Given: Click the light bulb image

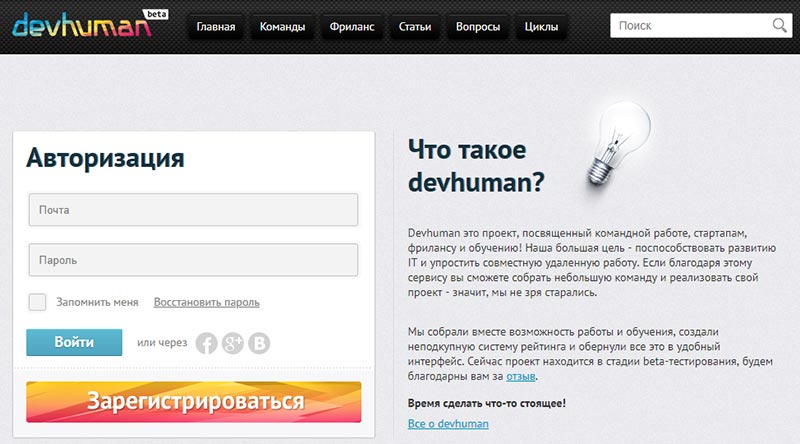Looking at the screenshot, I should coord(618,143).
